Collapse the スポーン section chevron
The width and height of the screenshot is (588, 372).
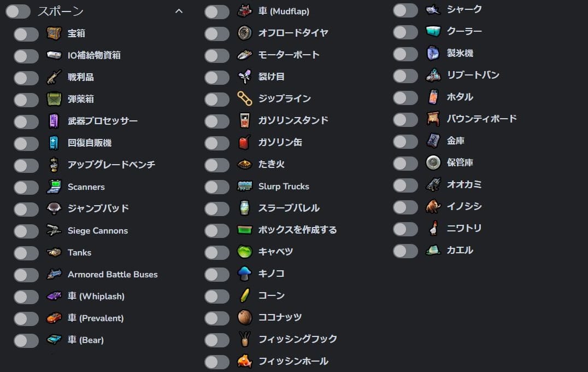pos(179,11)
